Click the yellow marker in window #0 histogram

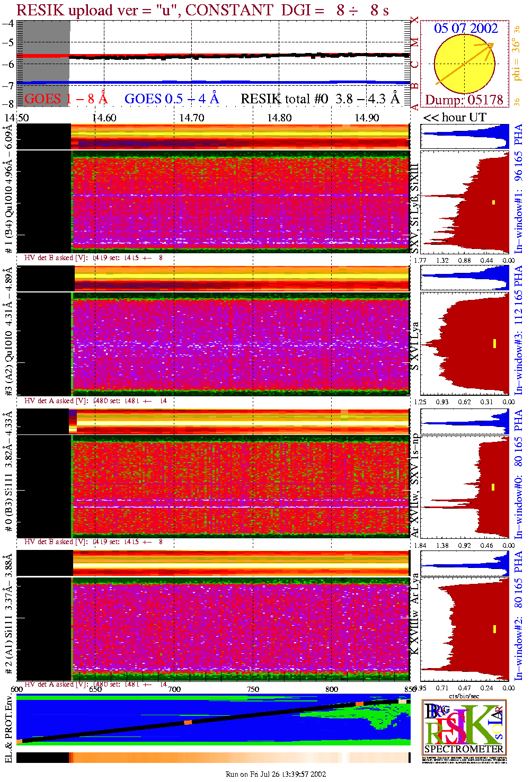coord(493,487)
